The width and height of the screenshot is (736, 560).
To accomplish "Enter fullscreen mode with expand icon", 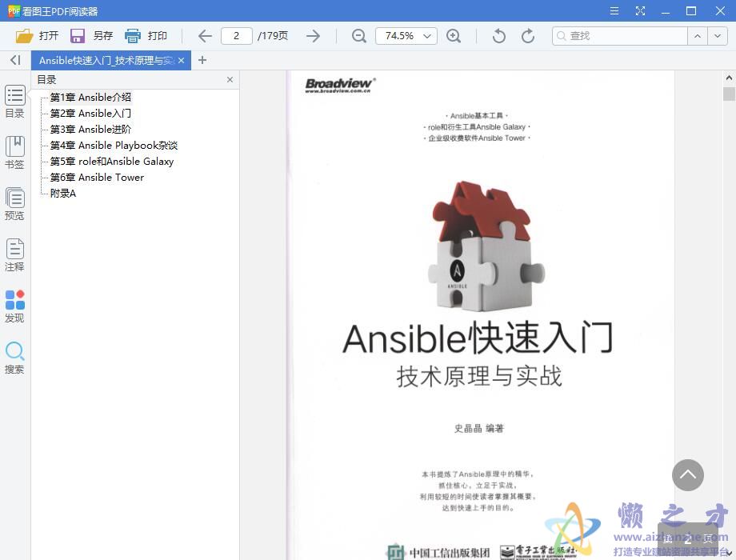I will click(640, 10).
